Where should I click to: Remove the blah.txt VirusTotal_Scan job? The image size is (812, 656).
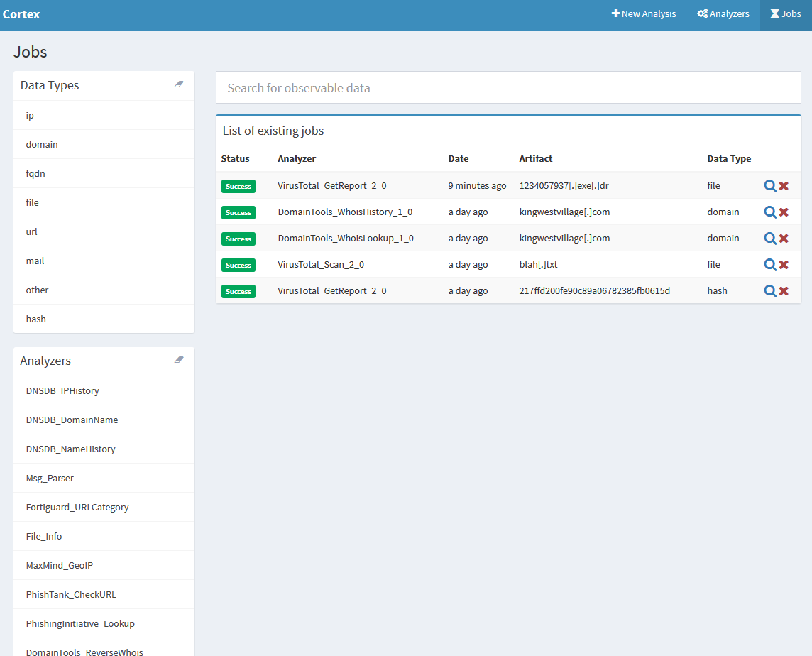(x=784, y=265)
